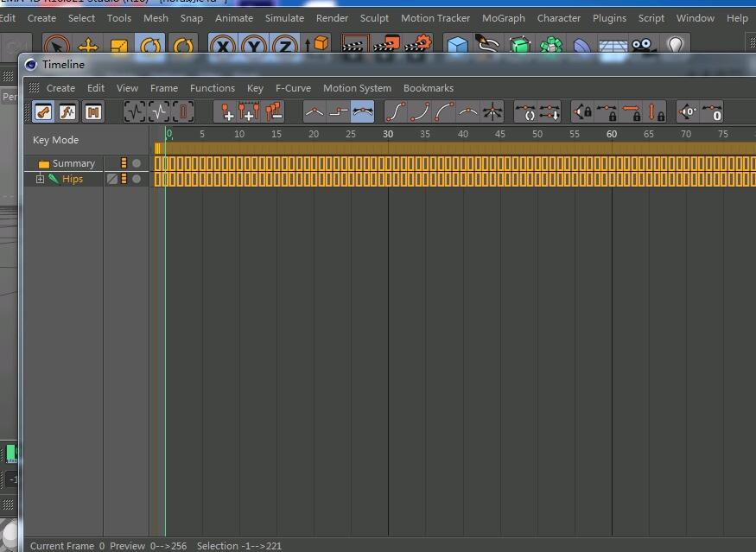This screenshot has width=756, height=552.
Task: Expand the Hips hierarchy tree
Action: point(40,179)
